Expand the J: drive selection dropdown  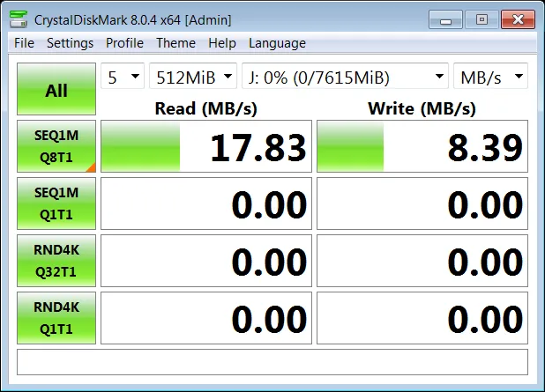(345, 76)
